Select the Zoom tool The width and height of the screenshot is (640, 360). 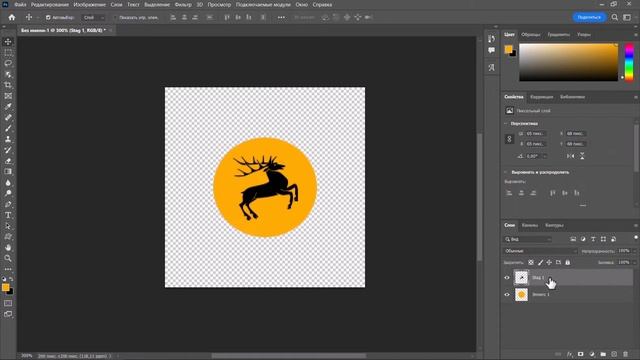click(x=8, y=258)
